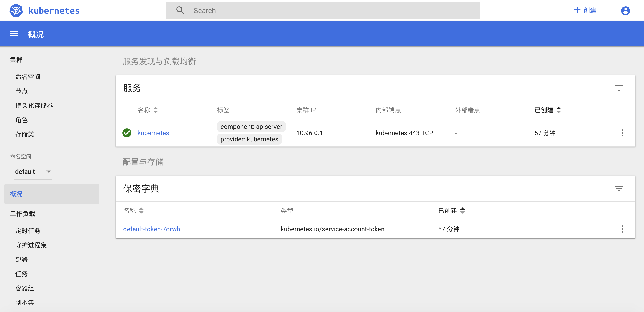The image size is (644, 312).
Task: Open filter options for the 保密字典 panel
Action: (619, 188)
